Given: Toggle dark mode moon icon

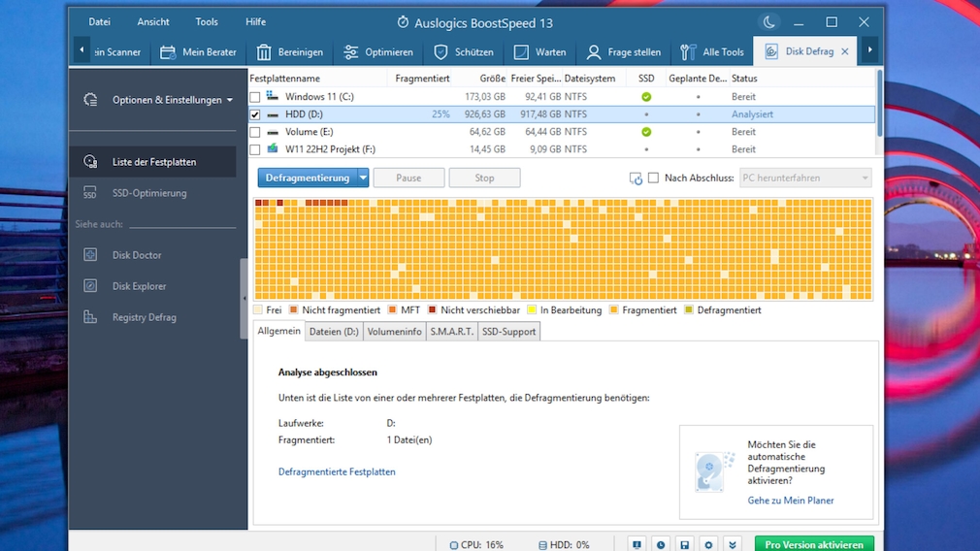Looking at the screenshot, I should click(x=768, y=22).
